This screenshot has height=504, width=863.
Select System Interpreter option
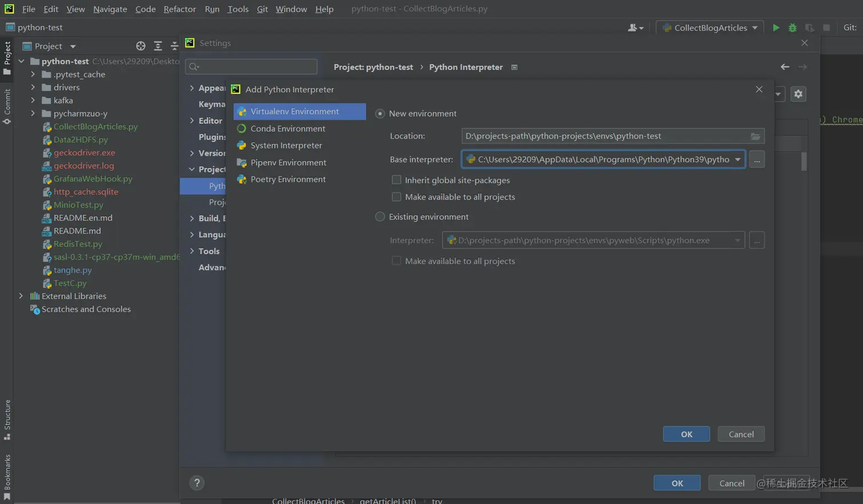(x=299, y=146)
